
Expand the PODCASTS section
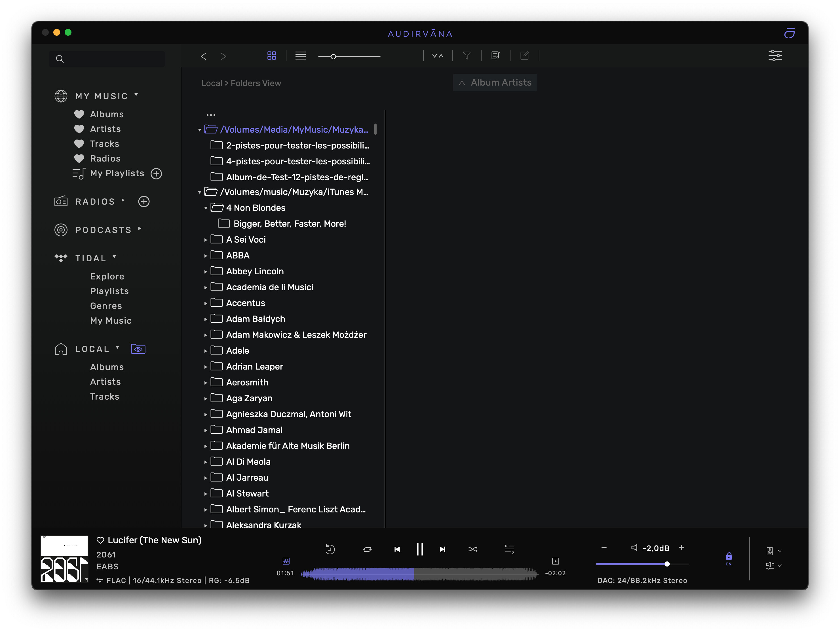point(140,229)
